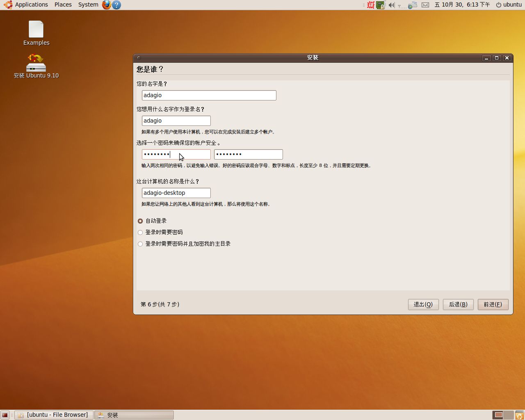This screenshot has width=525, height=420.
Task: Switch to the first workspace in switcher
Action: coord(498,415)
